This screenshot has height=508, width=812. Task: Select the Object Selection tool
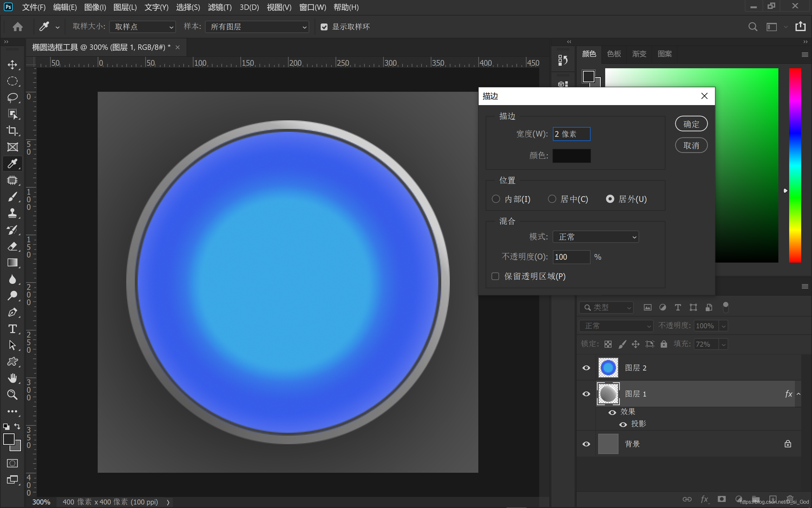12,114
